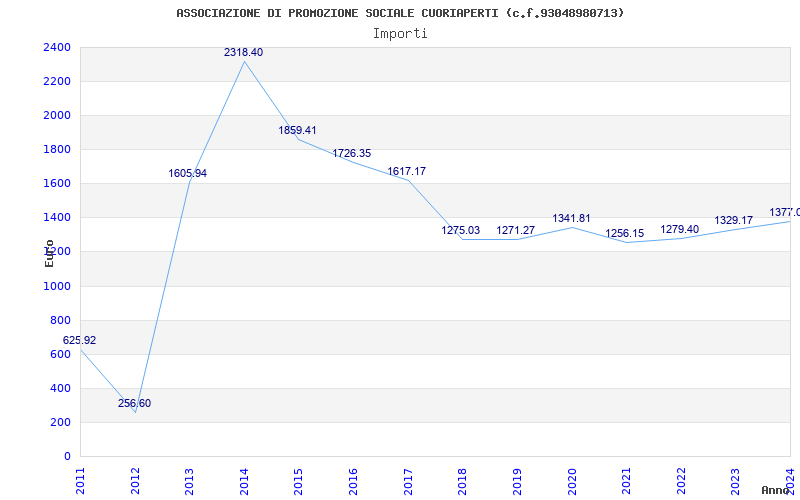
Task: Click the 2013 x-axis label
Action: coord(189,481)
